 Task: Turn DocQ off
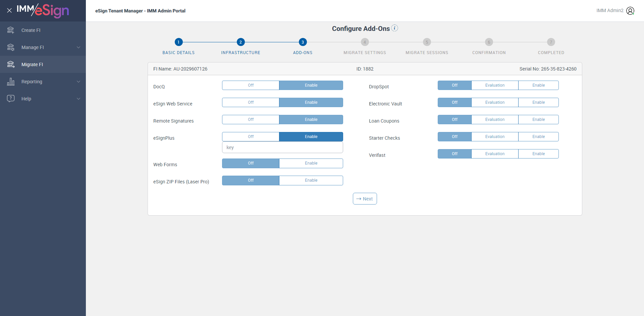[x=251, y=85]
